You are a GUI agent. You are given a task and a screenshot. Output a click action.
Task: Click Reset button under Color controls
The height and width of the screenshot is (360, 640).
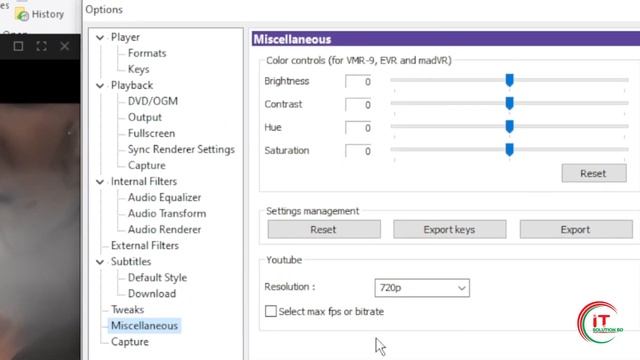coord(594,173)
